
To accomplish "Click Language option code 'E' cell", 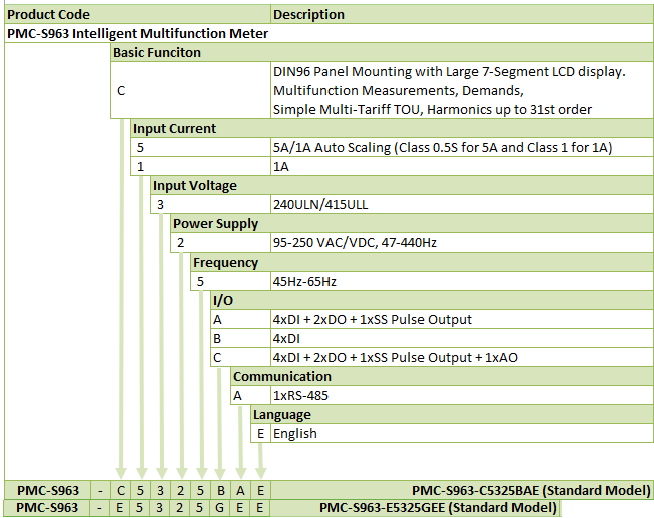I will point(260,434).
